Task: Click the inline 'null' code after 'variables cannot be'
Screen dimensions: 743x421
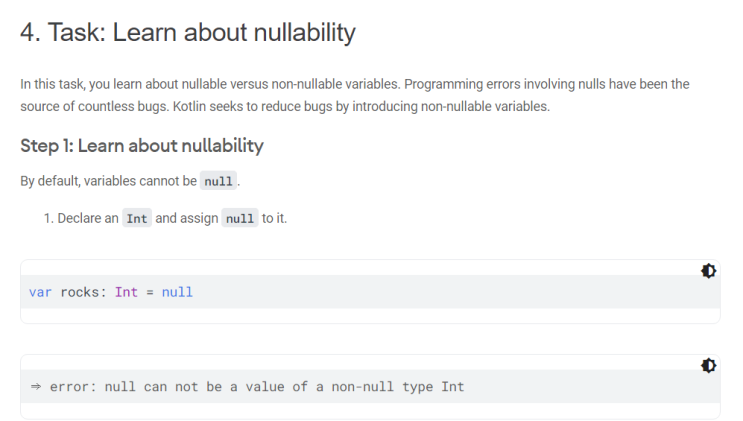Action: 218,181
